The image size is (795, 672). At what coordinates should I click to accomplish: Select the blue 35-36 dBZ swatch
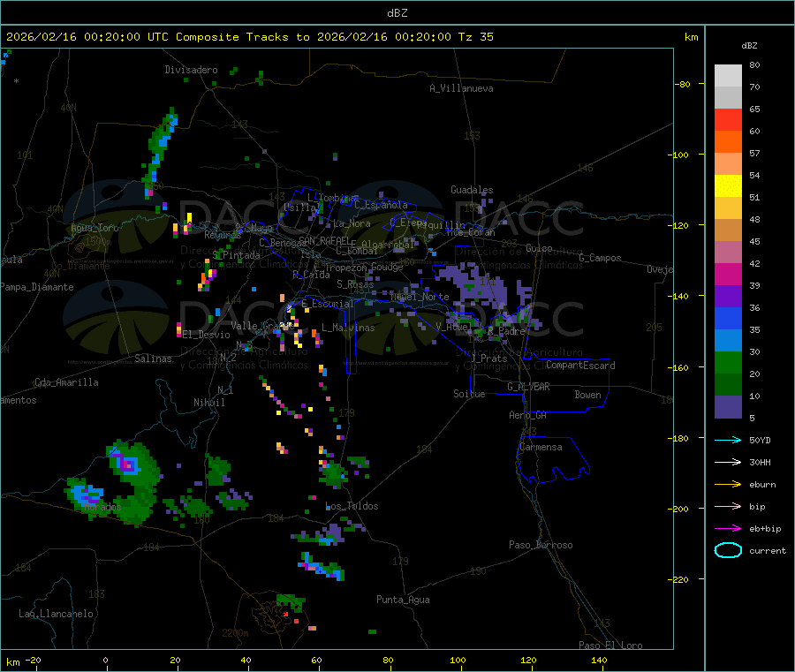coord(728,318)
